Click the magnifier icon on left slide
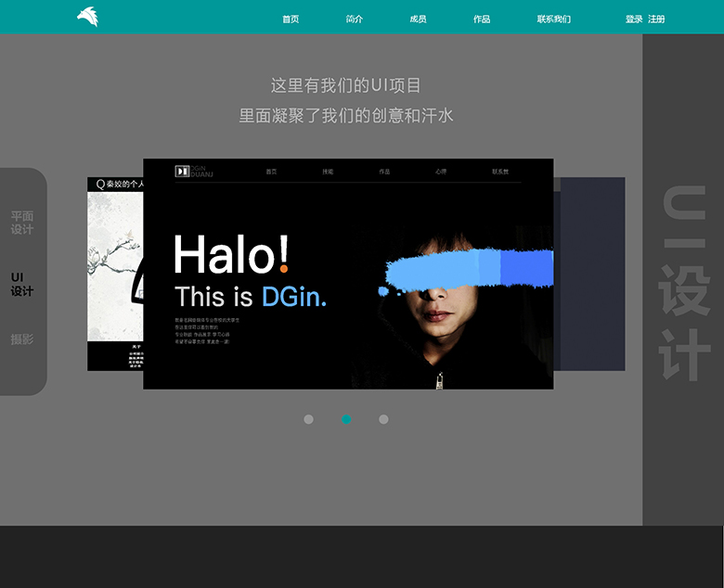This screenshot has width=724, height=588. (100, 185)
